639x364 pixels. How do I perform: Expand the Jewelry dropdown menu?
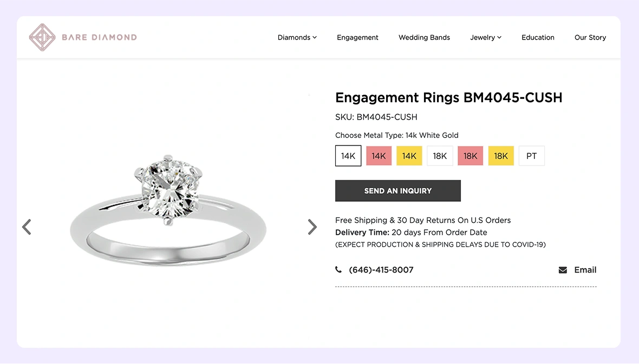pyautogui.click(x=486, y=37)
